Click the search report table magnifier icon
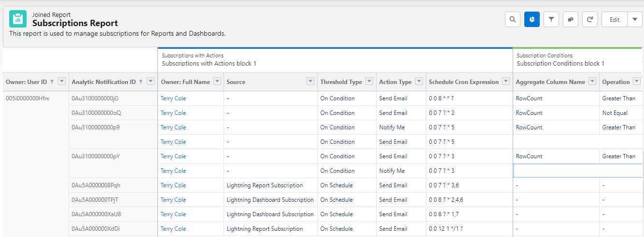This screenshot has height=237, width=644. pyautogui.click(x=512, y=19)
